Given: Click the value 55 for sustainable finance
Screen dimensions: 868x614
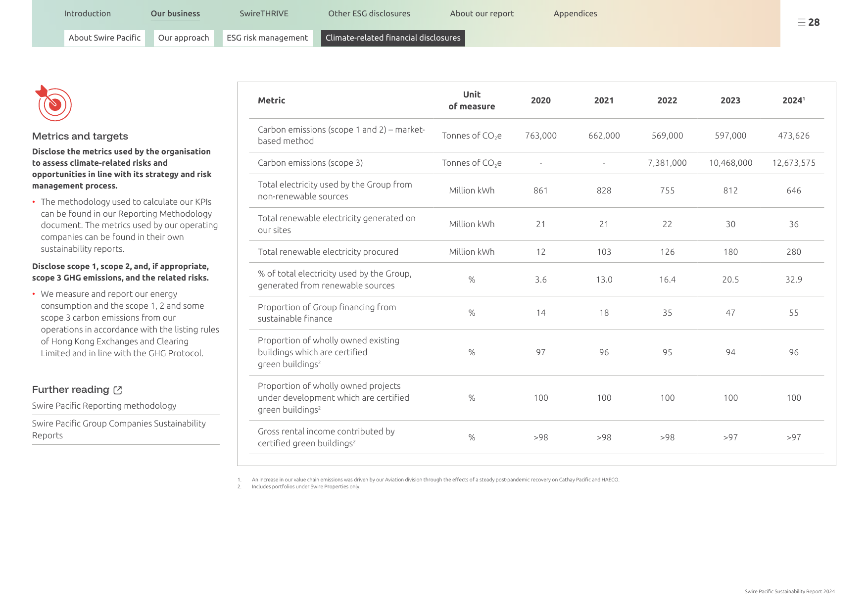Looking at the screenshot, I should tap(794, 313).
